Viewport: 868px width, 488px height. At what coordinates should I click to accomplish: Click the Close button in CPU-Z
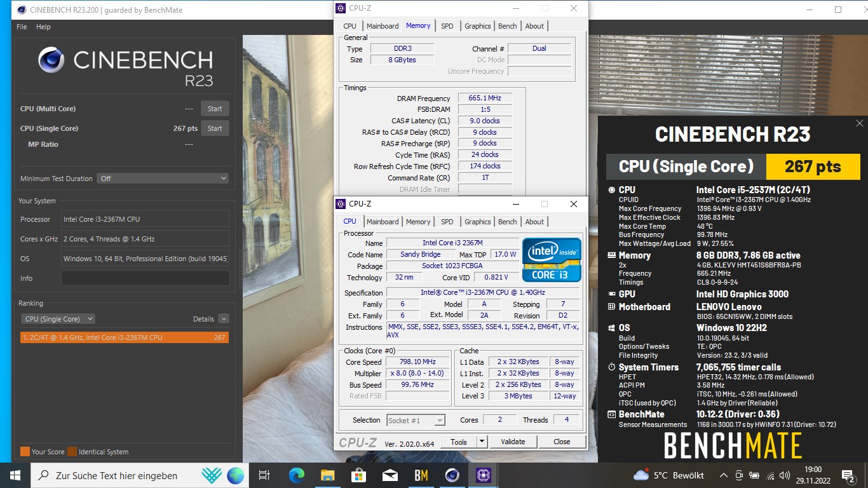coord(562,442)
